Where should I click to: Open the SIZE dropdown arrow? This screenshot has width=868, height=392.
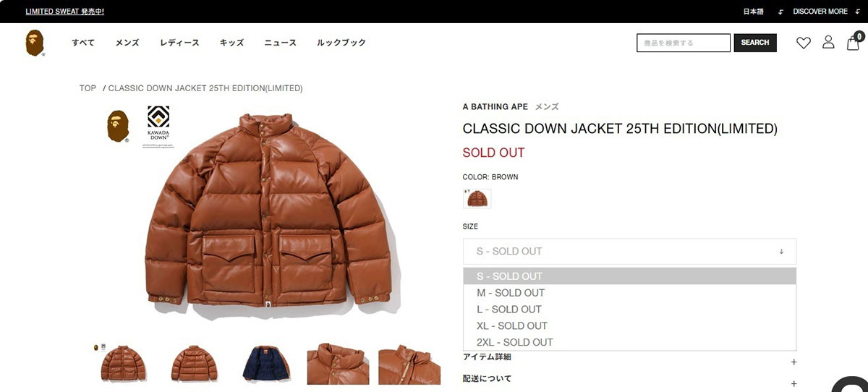pyautogui.click(x=781, y=252)
